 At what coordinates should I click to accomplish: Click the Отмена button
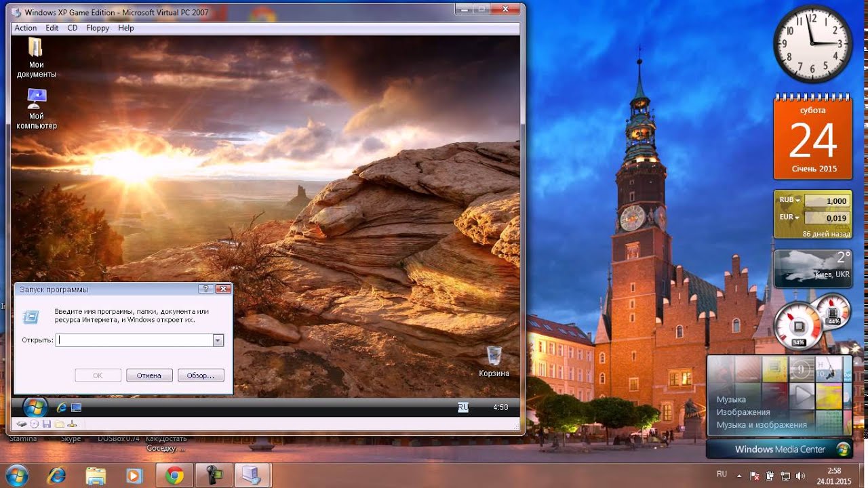149,375
